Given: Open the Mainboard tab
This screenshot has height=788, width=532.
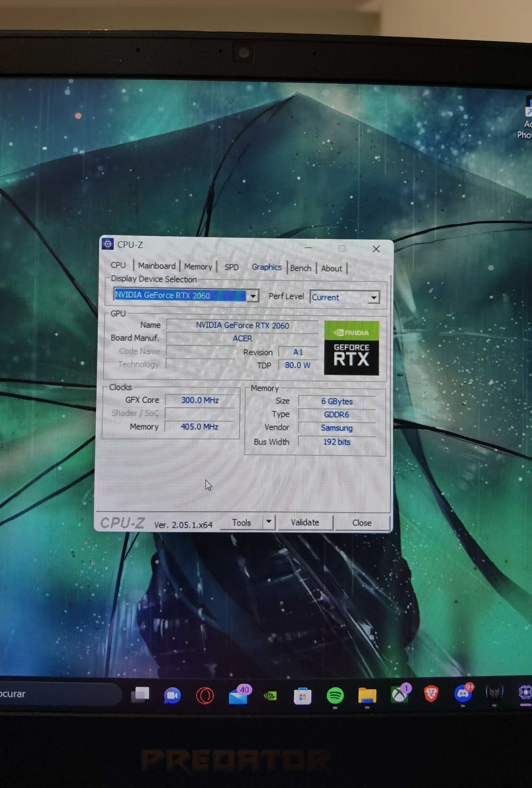Looking at the screenshot, I should pos(157,266).
